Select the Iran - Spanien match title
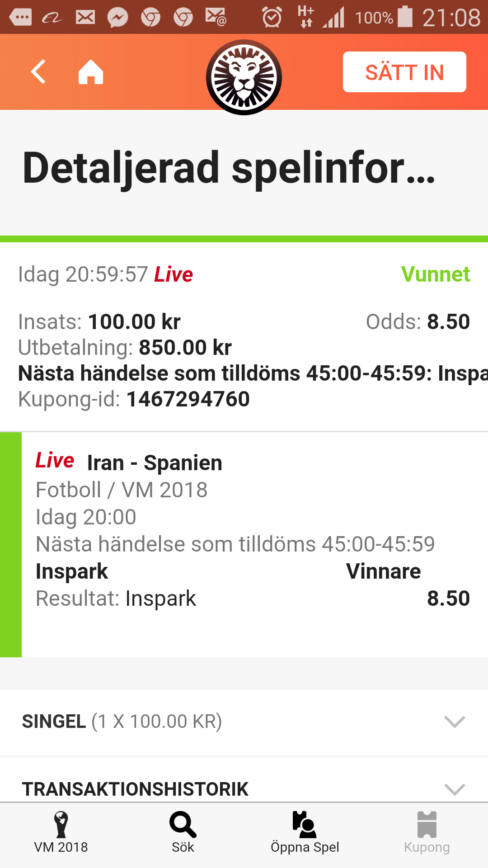Screen dimensions: 488x868 tap(155, 463)
